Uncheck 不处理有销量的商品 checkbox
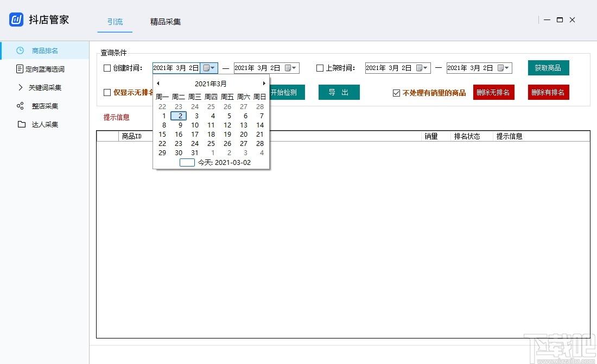This screenshot has height=364, width=597. 396,93
